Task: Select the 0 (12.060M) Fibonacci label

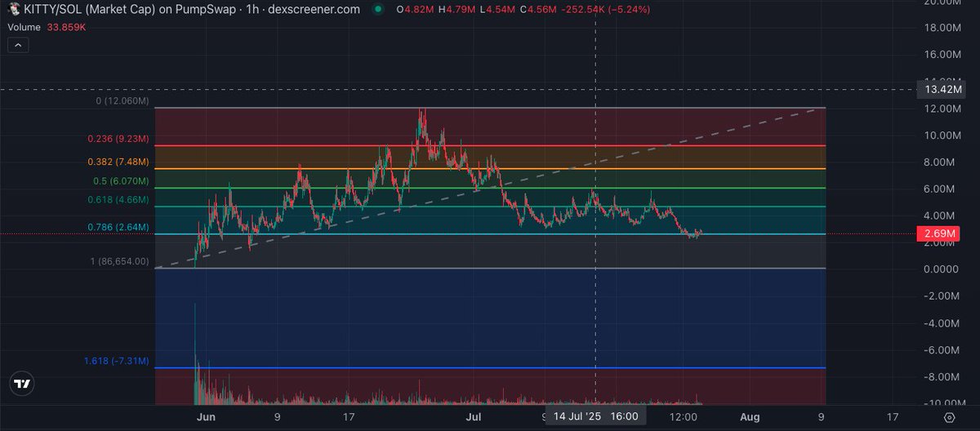Action: click(x=122, y=101)
